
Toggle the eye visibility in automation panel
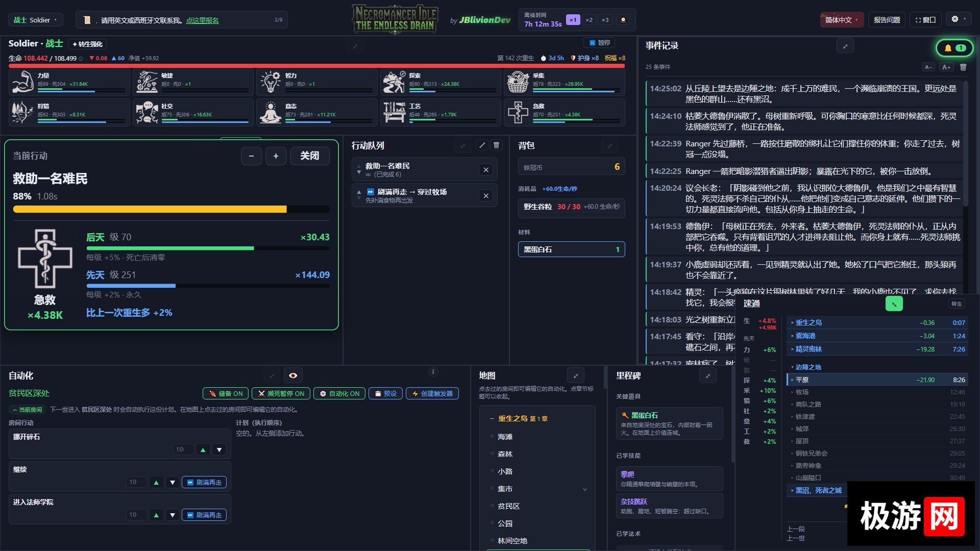[293, 375]
